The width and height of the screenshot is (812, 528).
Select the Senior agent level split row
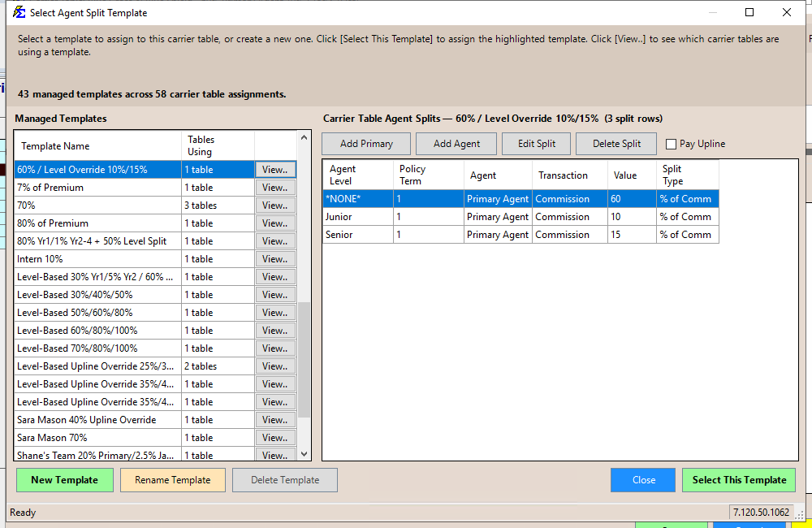point(520,235)
